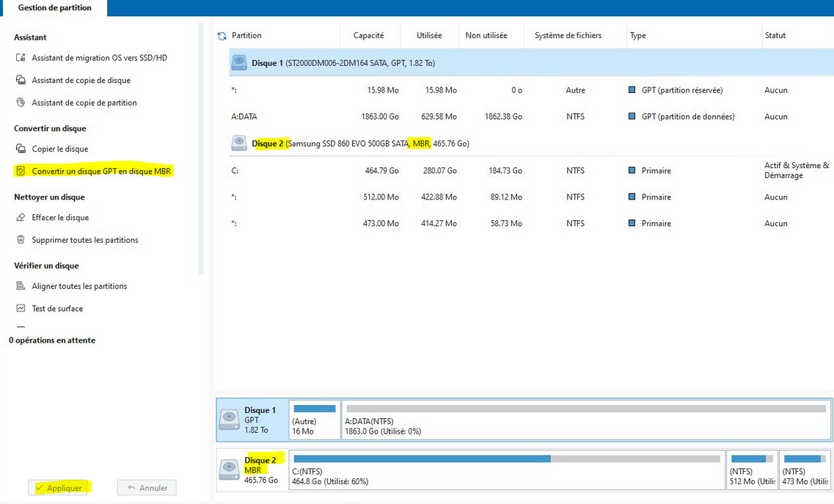This screenshot has height=504, width=834.
Task: Click the Aligner toutes les partitions icon
Action: [x=21, y=286]
